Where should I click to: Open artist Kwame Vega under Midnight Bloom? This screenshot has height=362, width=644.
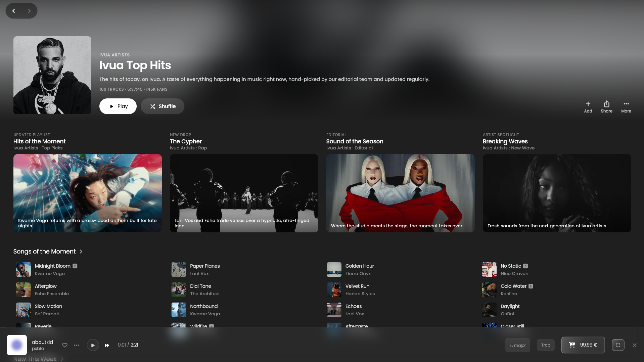pyautogui.click(x=50, y=274)
